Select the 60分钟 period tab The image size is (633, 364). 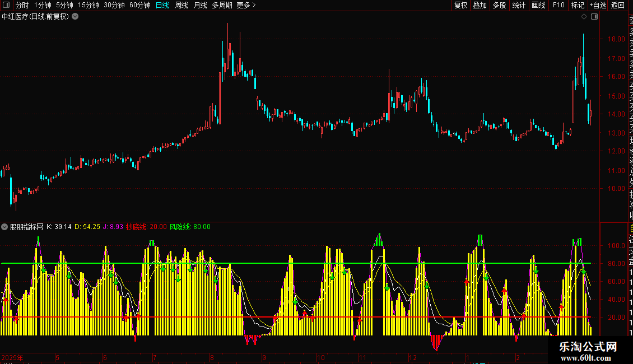140,5
